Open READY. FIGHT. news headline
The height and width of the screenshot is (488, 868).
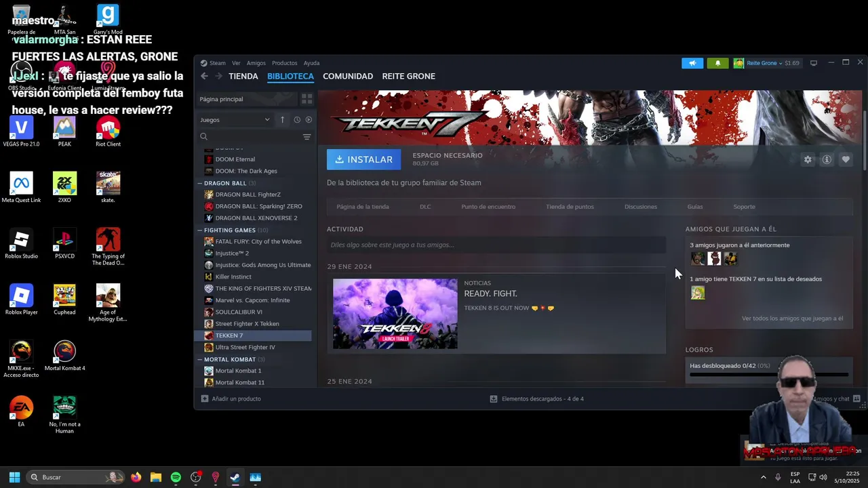point(490,293)
